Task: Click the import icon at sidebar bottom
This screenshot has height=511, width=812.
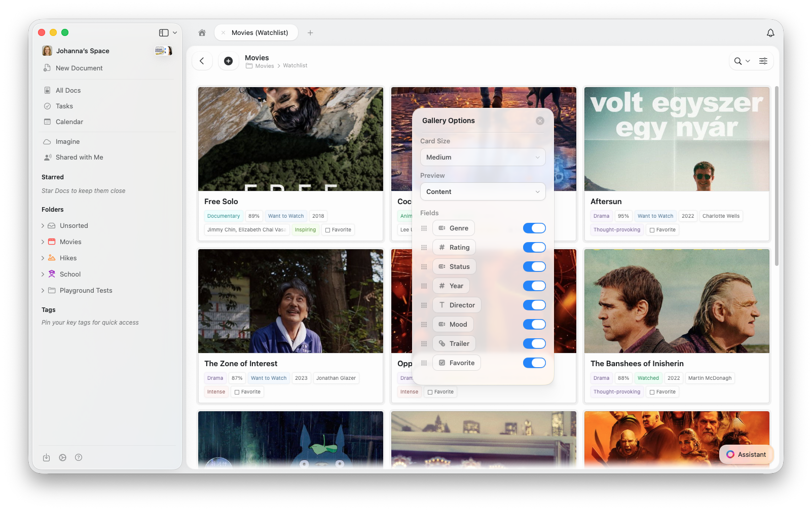Action: coord(46,457)
